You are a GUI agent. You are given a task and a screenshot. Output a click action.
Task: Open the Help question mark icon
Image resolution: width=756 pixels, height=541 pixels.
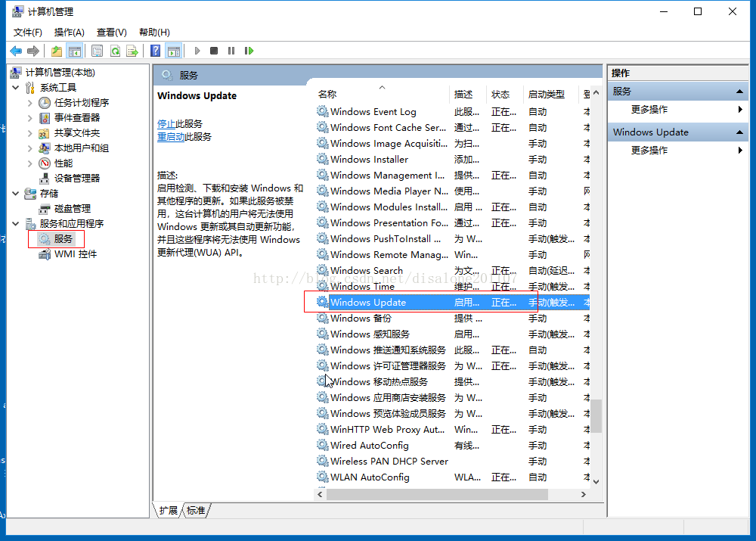click(155, 51)
